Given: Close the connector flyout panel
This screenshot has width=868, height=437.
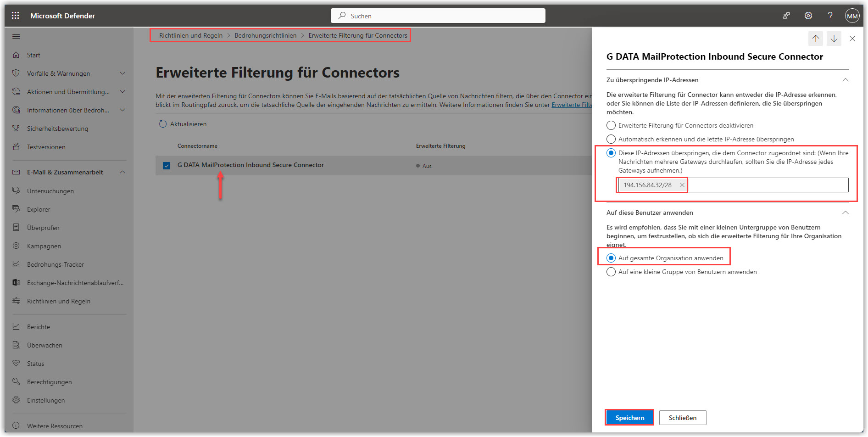Looking at the screenshot, I should (x=852, y=39).
